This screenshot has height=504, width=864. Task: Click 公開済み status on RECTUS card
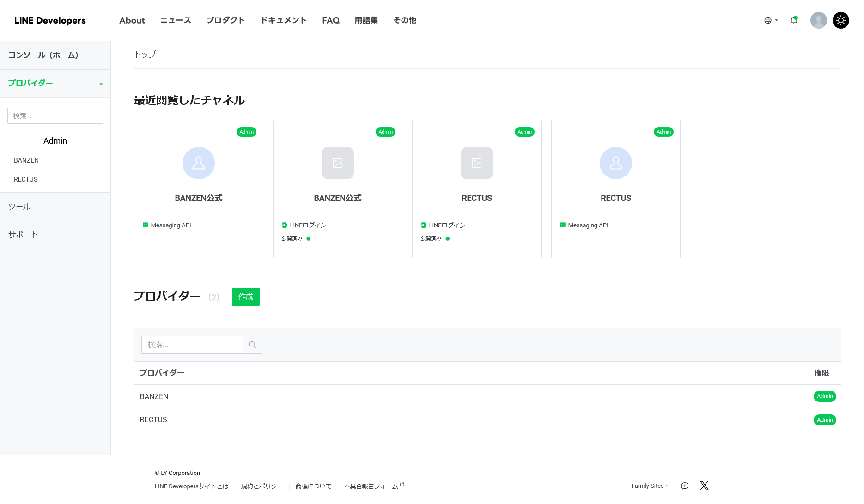coord(435,238)
